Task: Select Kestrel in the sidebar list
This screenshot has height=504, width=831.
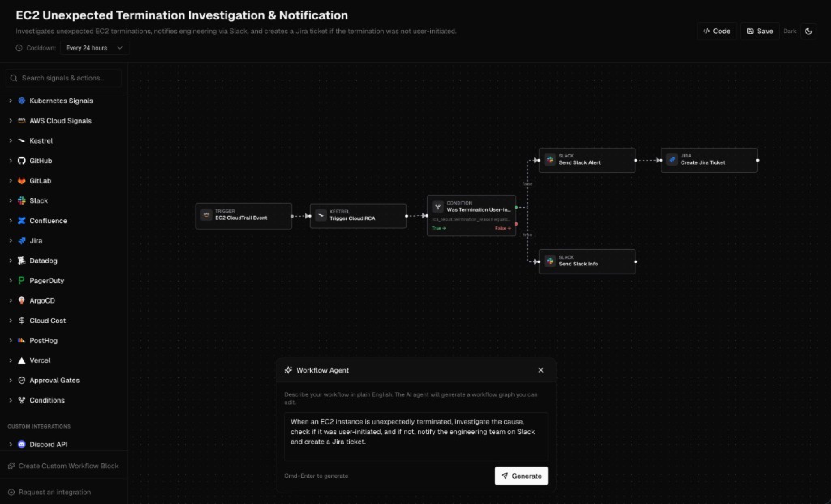Action: pos(41,141)
